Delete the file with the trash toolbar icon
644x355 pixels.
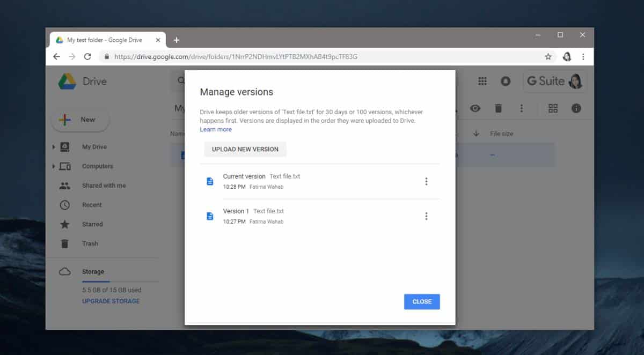coord(499,108)
